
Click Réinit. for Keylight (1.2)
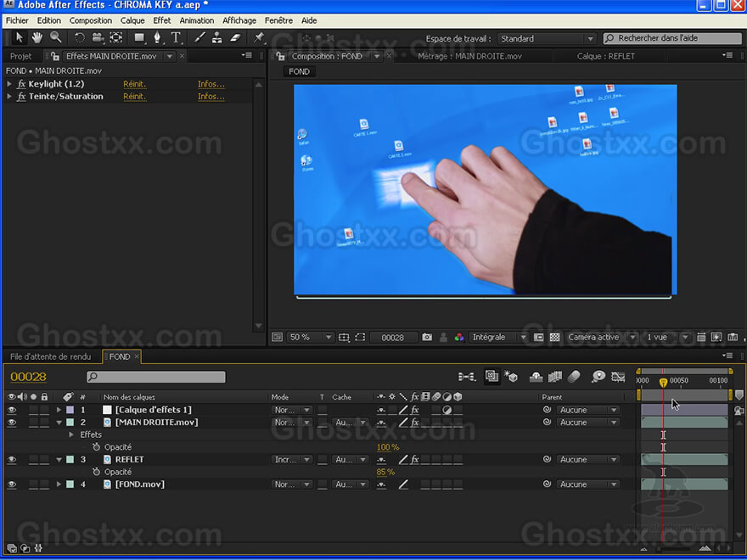(135, 84)
